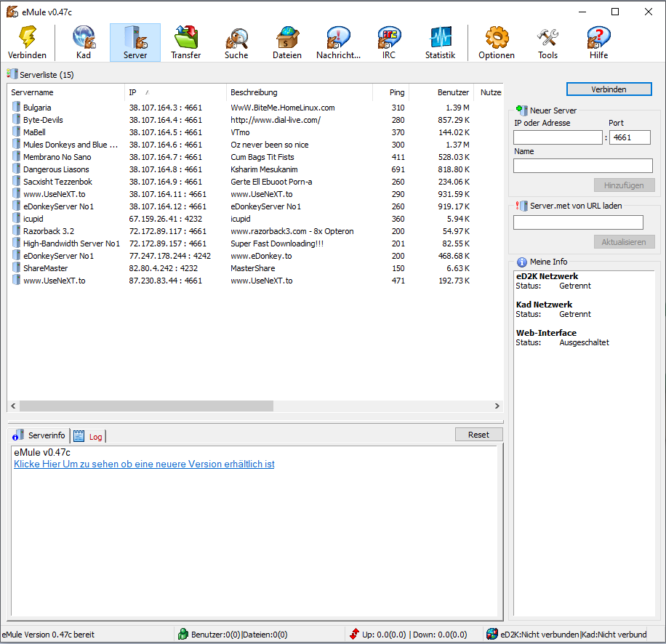Click the server icon beside Bulgaria
This screenshot has width=666, height=644.
click(x=16, y=107)
